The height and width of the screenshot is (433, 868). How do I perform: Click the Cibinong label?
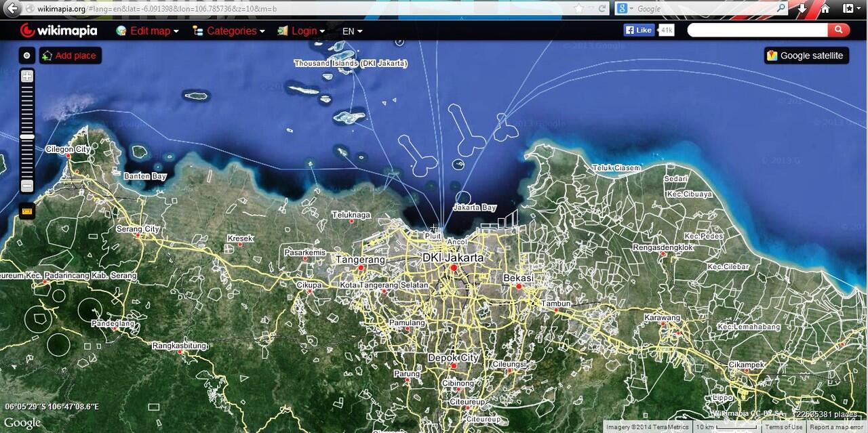click(x=458, y=384)
